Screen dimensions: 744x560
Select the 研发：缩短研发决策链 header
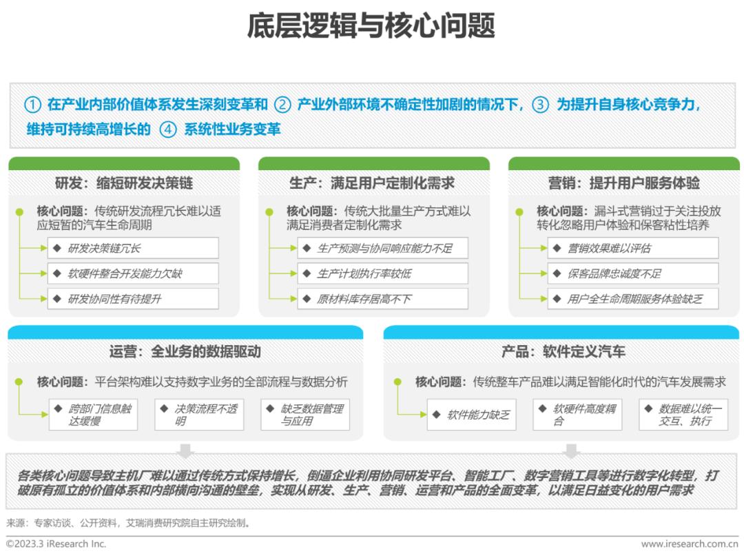124,183
